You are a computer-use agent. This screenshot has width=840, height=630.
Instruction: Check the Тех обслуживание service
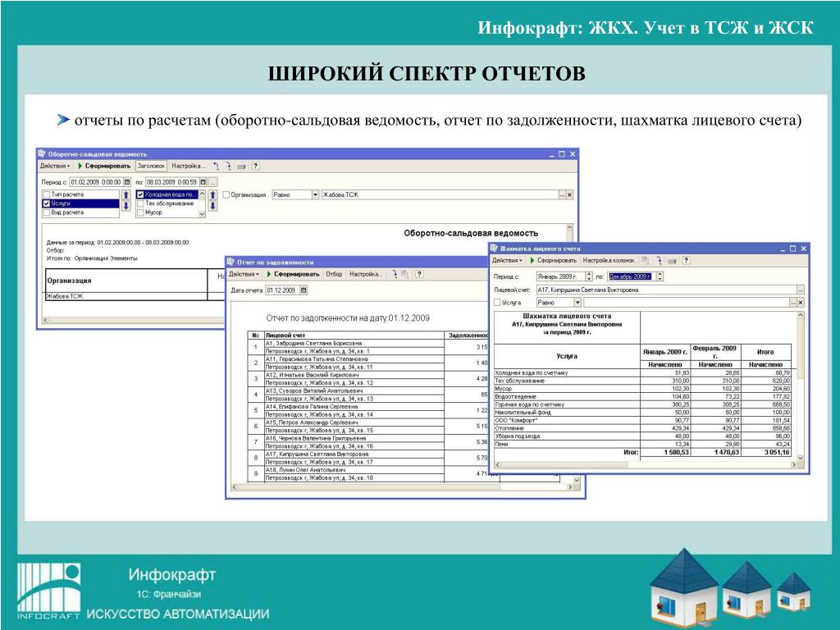click(140, 203)
